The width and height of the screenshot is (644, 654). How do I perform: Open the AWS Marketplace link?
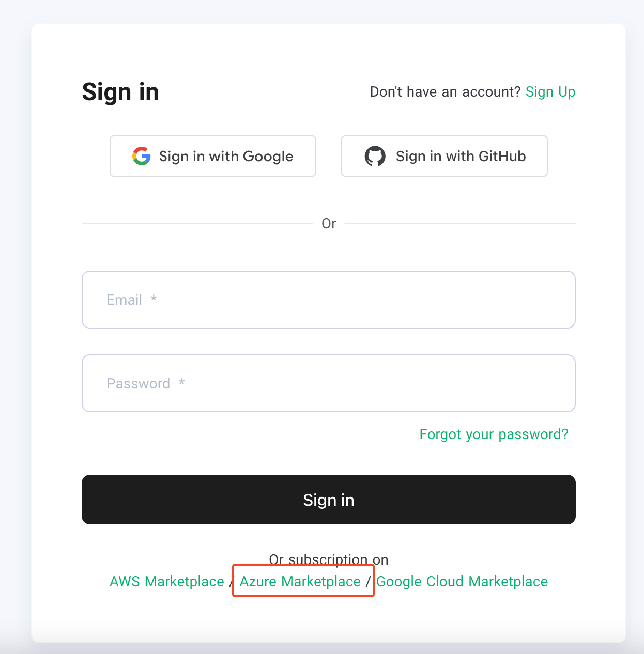167,582
